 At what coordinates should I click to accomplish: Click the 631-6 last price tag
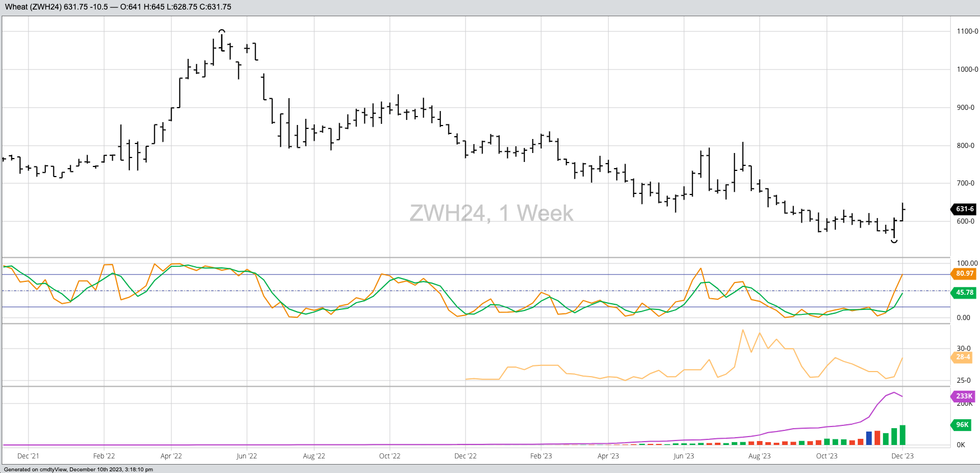pyautogui.click(x=964, y=209)
